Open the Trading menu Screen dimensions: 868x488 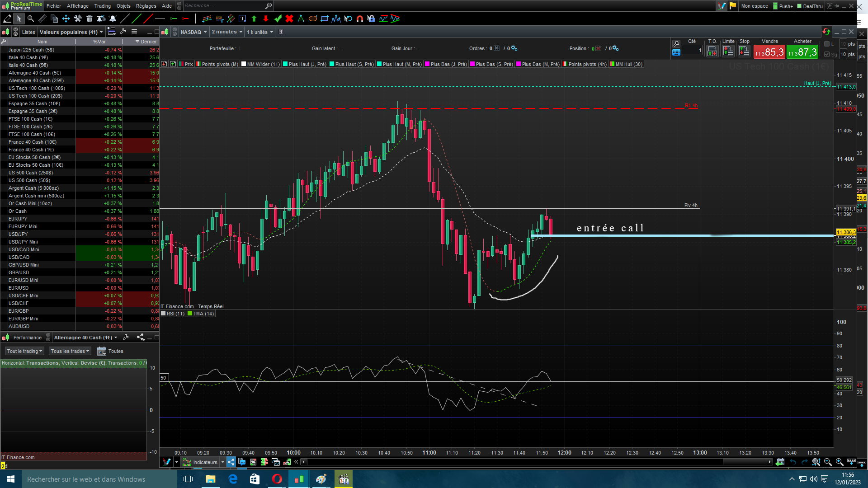click(x=102, y=6)
